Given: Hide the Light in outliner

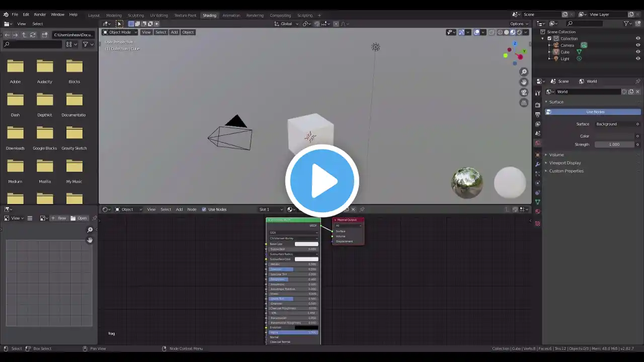Looking at the screenshot, I should tap(638, 59).
